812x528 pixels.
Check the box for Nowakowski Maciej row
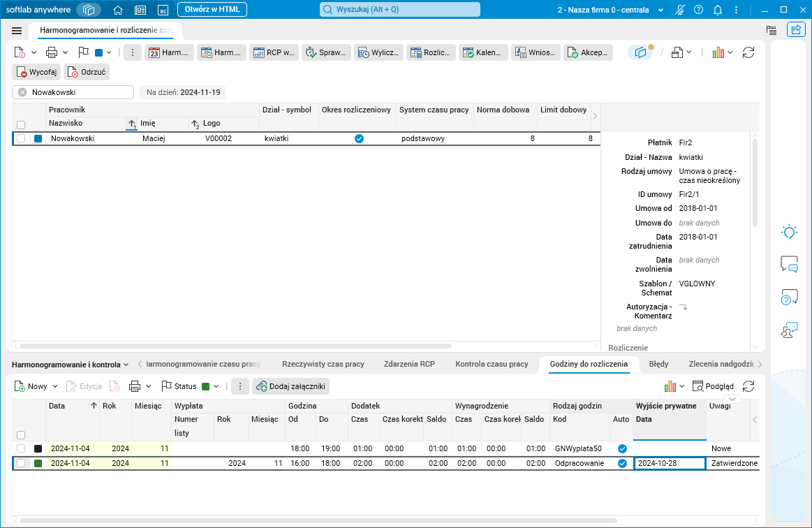(21, 138)
